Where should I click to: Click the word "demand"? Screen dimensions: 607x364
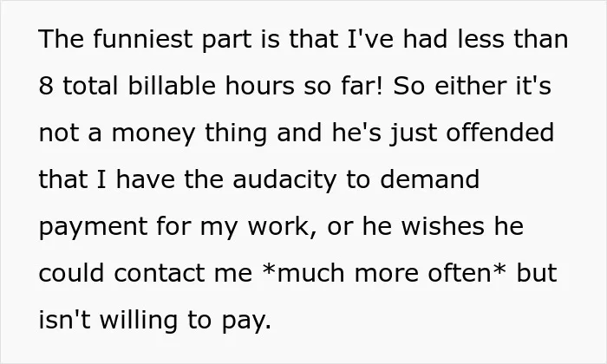[x=430, y=179]
